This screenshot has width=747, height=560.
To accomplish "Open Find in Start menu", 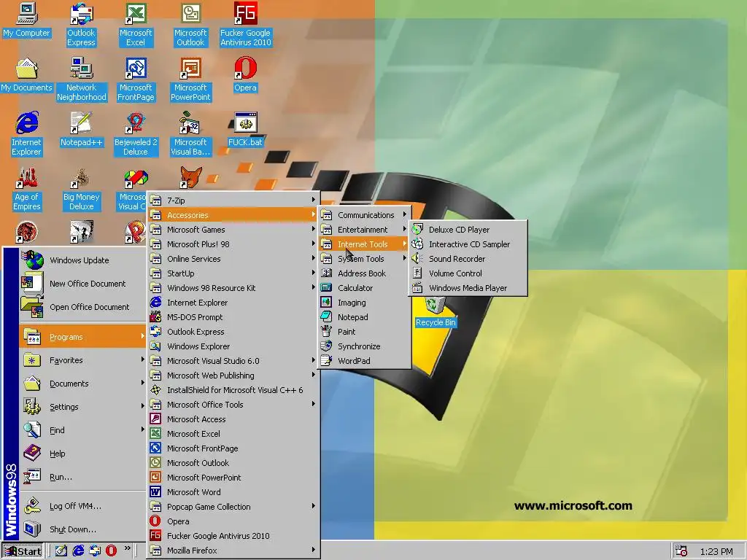I will [x=82, y=430].
